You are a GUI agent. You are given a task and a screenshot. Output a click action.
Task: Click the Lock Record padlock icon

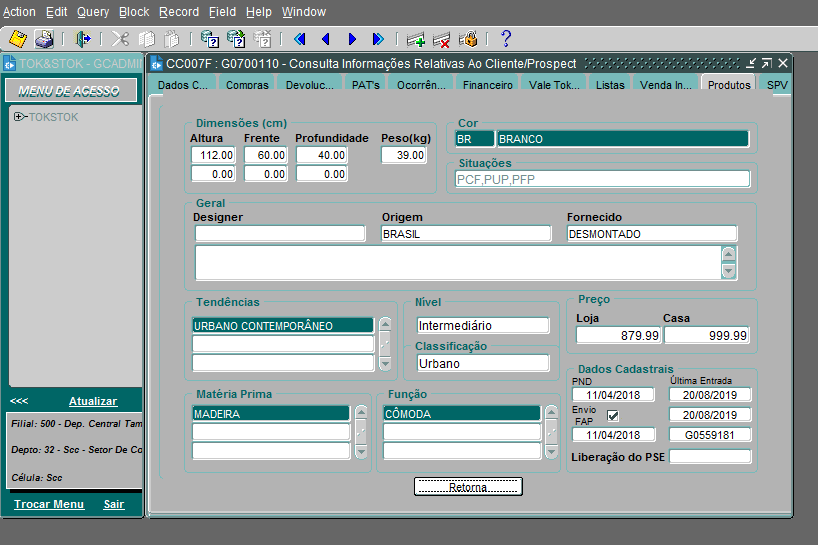point(468,39)
